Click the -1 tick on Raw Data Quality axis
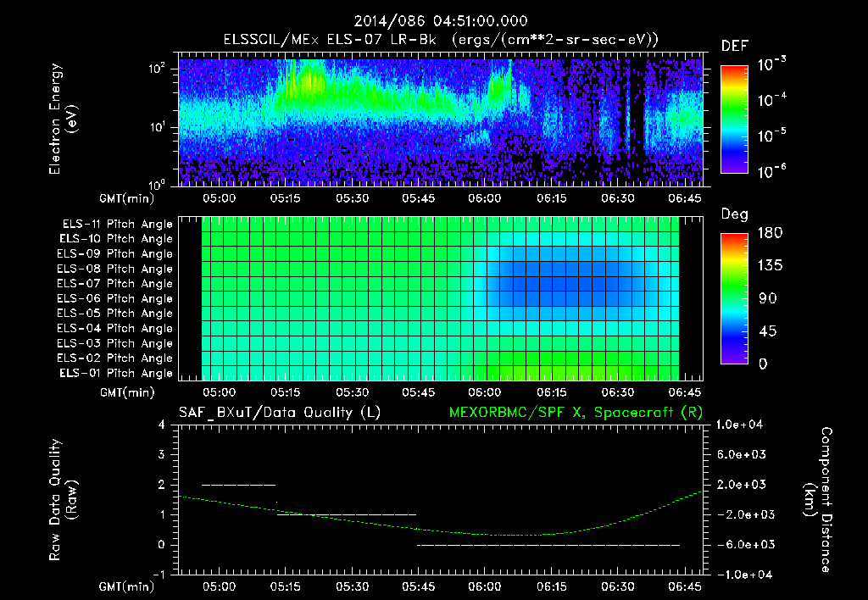This screenshot has width=868, height=600. [x=159, y=575]
